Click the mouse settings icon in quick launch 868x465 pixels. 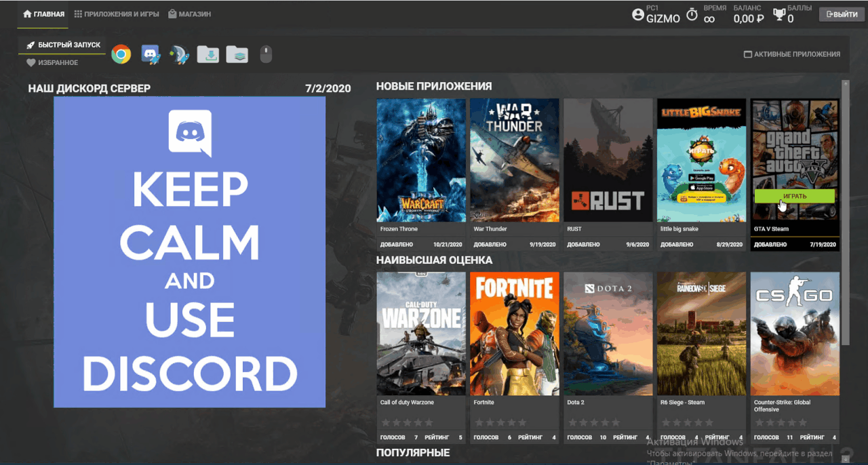pos(266,54)
